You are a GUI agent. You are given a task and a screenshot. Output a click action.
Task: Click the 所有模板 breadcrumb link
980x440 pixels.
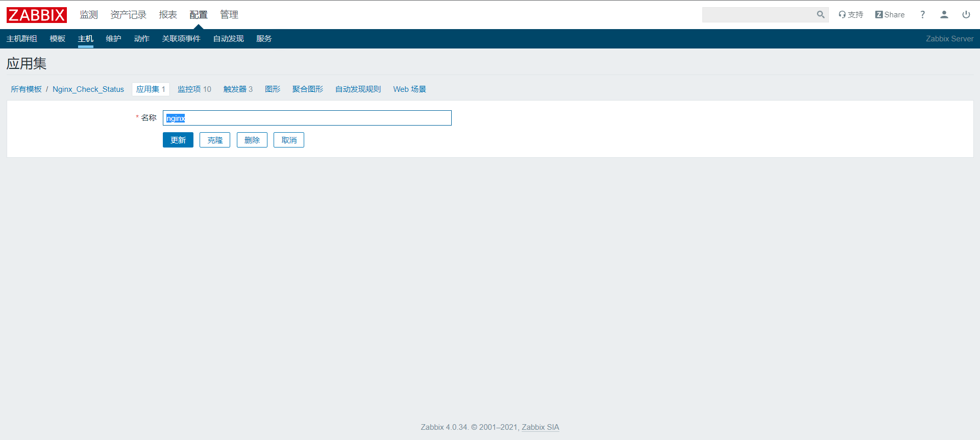click(x=27, y=89)
